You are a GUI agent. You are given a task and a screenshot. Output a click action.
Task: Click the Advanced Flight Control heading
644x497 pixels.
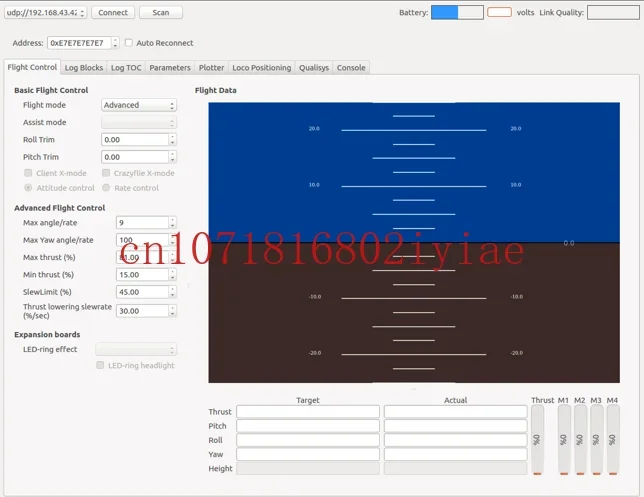point(60,208)
